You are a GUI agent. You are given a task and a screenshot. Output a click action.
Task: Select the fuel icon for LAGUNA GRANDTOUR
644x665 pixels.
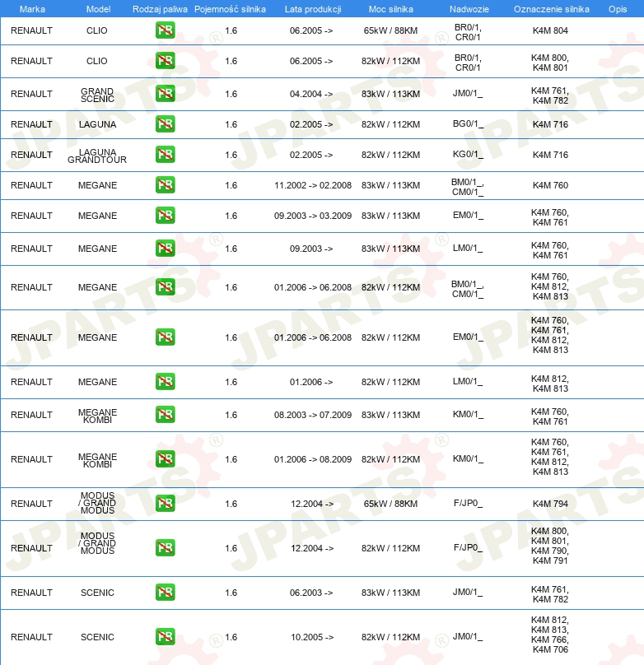(165, 155)
